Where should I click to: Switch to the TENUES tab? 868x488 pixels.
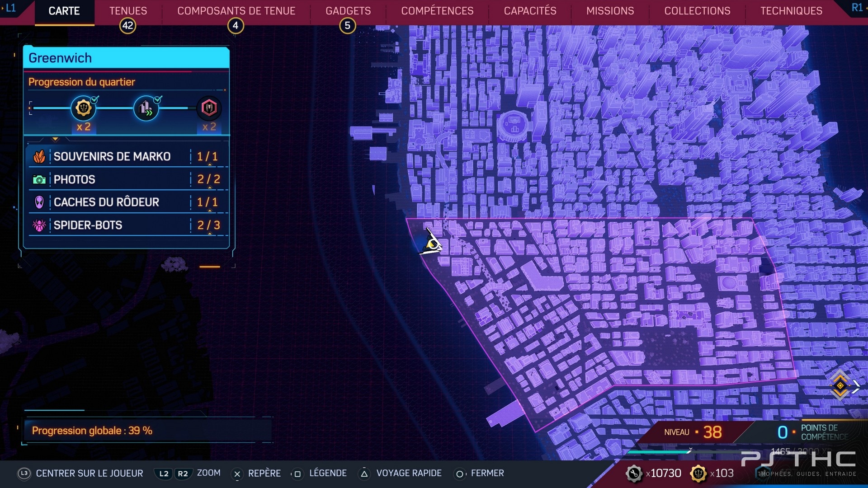128,11
